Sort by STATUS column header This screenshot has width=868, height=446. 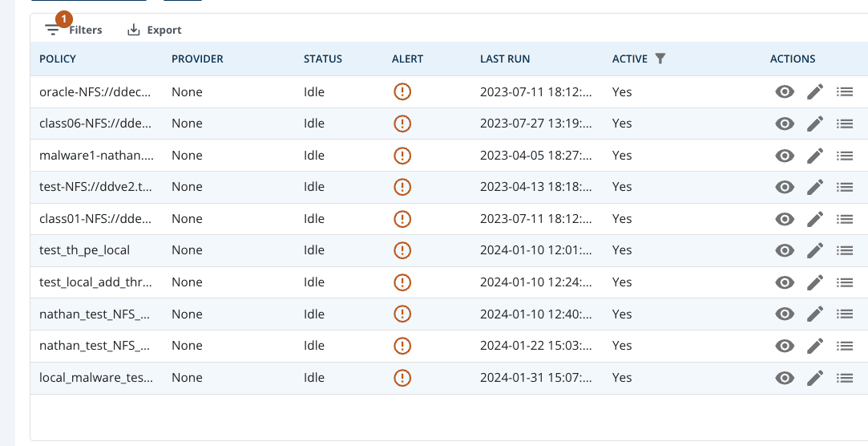(322, 59)
